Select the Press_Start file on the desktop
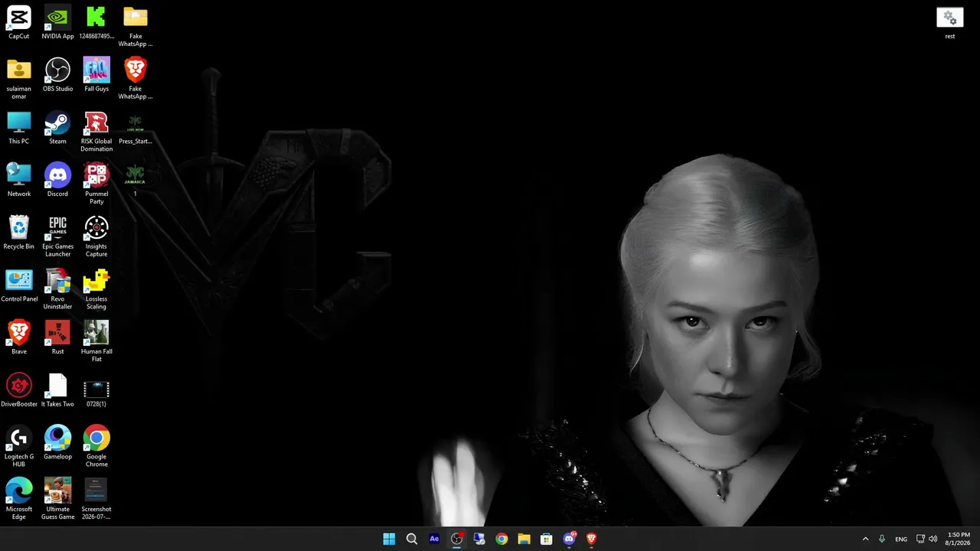 tap(136, 128)
